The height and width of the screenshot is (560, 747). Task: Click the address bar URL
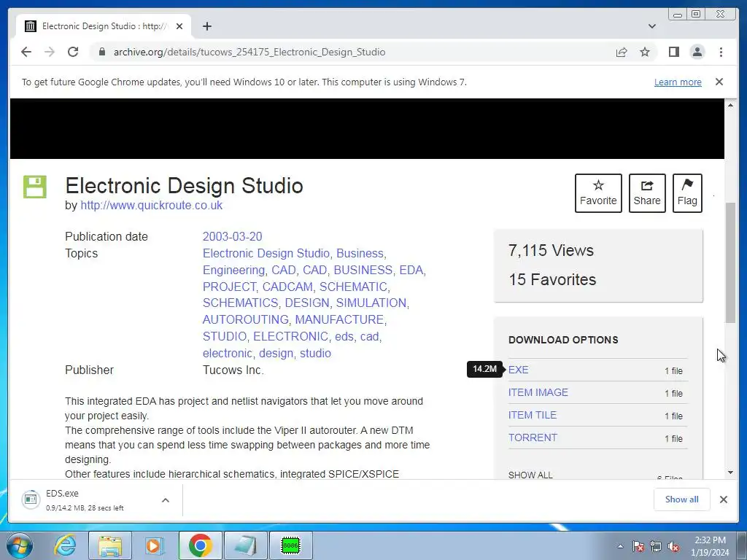[249, 52]
